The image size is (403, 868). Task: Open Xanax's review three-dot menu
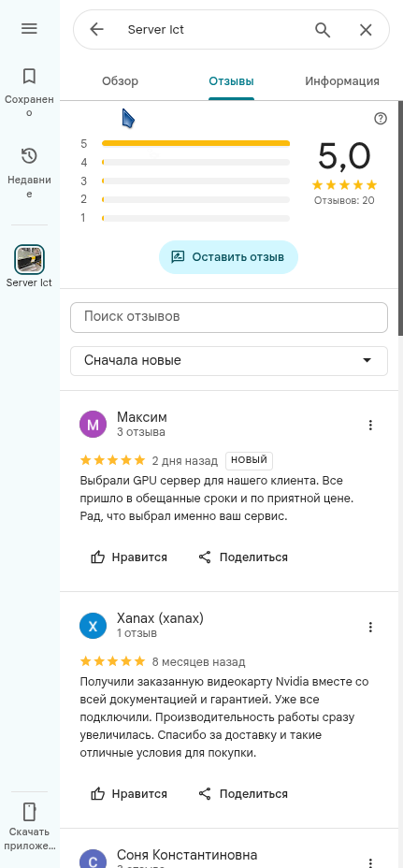click(370, 627)
